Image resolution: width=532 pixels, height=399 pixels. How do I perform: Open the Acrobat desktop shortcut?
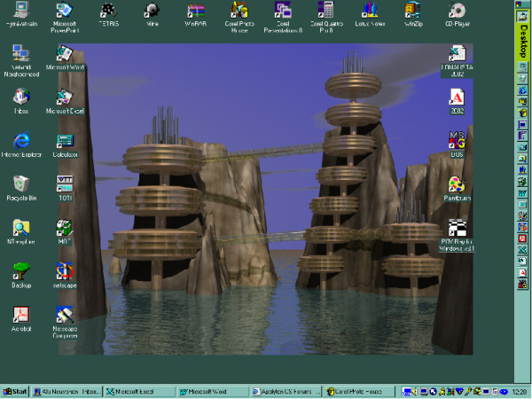click(21, 319)
